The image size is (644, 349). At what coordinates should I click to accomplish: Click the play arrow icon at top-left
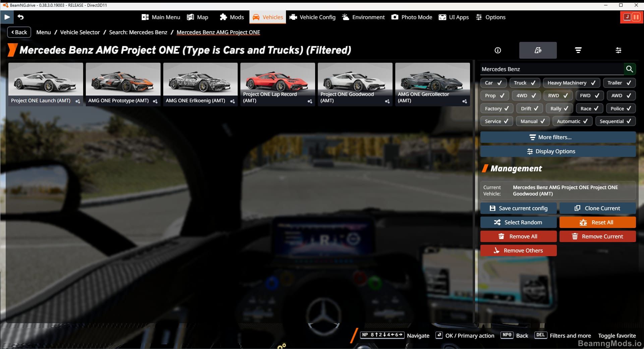pos(7,17)
